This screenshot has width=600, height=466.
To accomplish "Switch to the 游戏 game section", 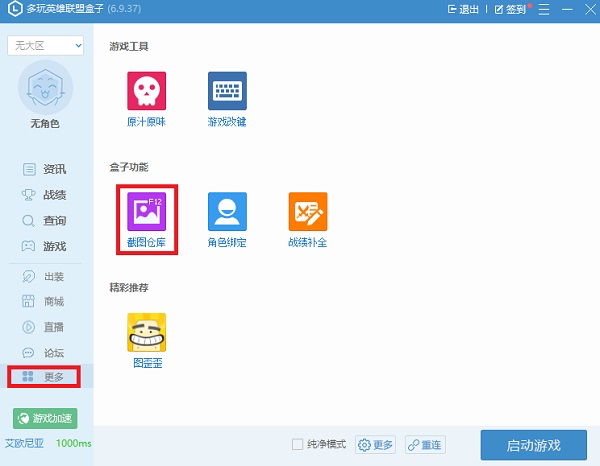I will (44, 246).
